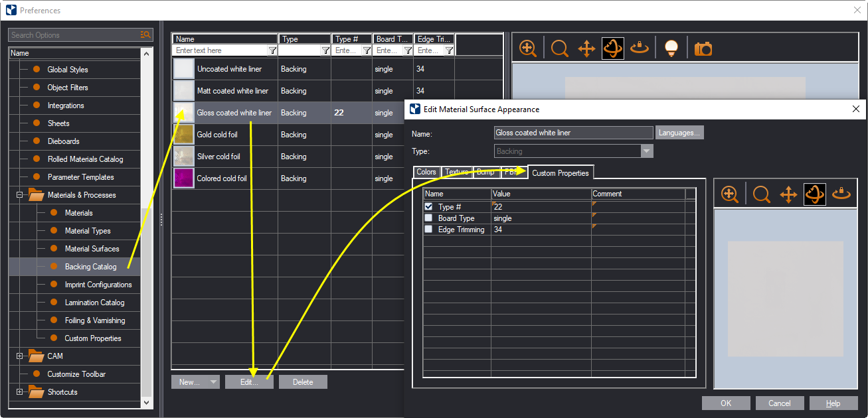Click the Name column filter text field
The width and height of the screenshot is (868, 418).
point(219,50)
